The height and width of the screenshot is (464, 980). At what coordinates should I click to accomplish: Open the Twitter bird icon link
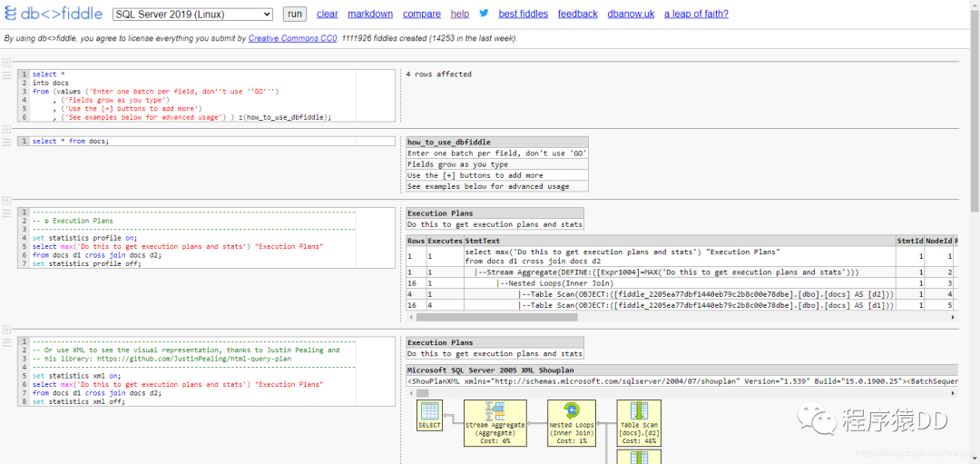click(x=484, y=14)
